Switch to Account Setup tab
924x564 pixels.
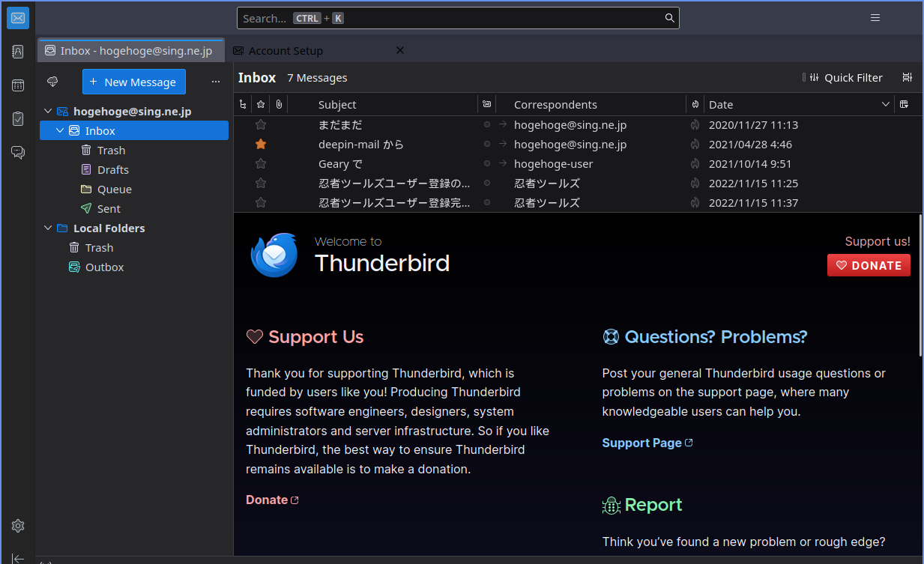[286, 51]
